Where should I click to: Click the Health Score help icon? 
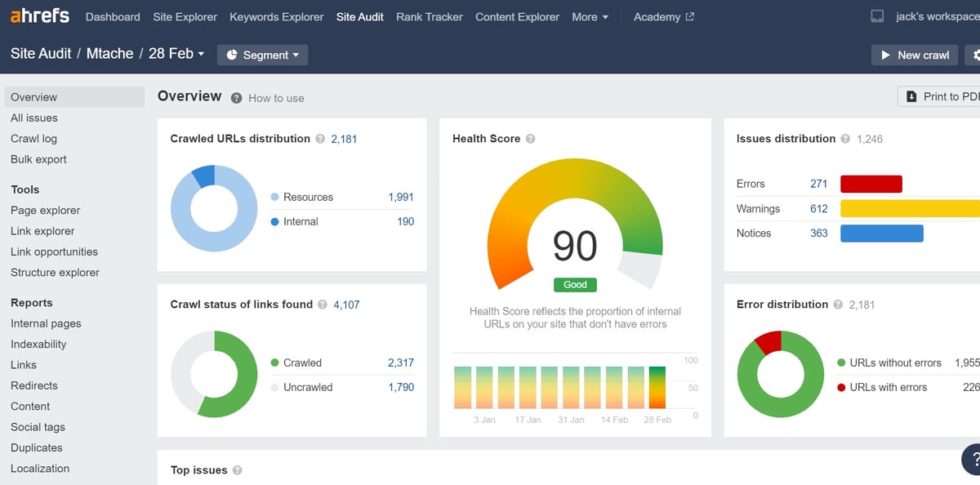pos(530,139)
